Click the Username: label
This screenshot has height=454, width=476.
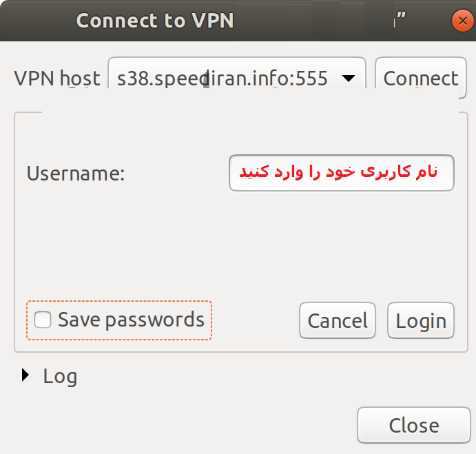point(75,173)
